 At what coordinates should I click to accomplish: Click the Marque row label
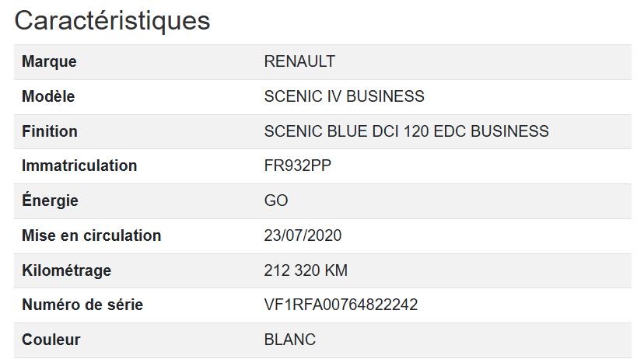[x=49, y=62]
